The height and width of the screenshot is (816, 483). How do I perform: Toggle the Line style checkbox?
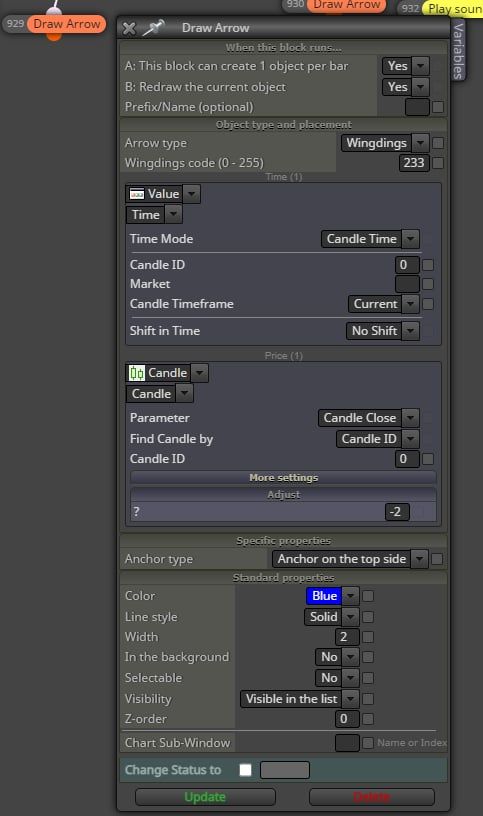click(x=367, y=617)
